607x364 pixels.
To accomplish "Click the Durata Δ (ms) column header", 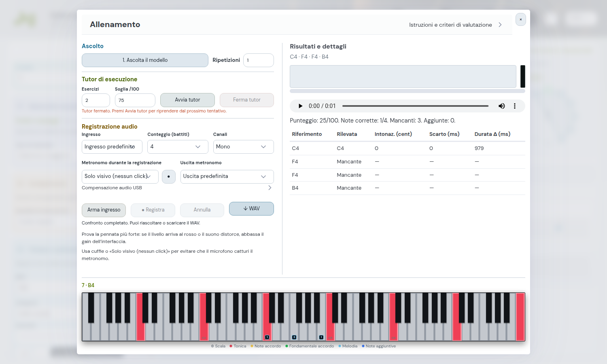I will [x=492, y=134].
